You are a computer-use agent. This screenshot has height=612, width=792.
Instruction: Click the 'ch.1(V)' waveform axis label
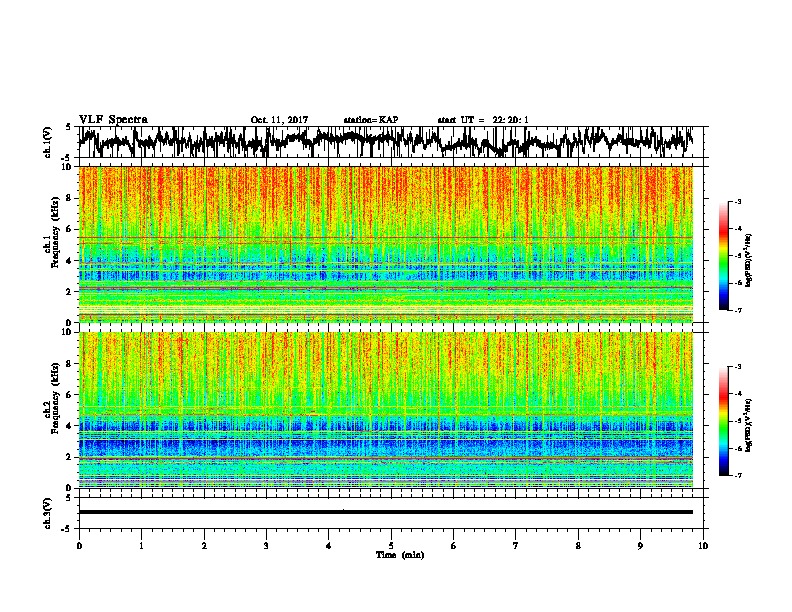pyautogui.click(x=48, y=142)
